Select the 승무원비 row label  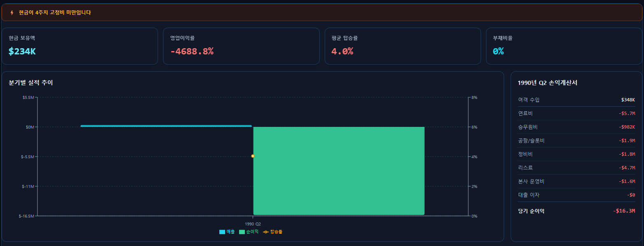pos(528,127)
